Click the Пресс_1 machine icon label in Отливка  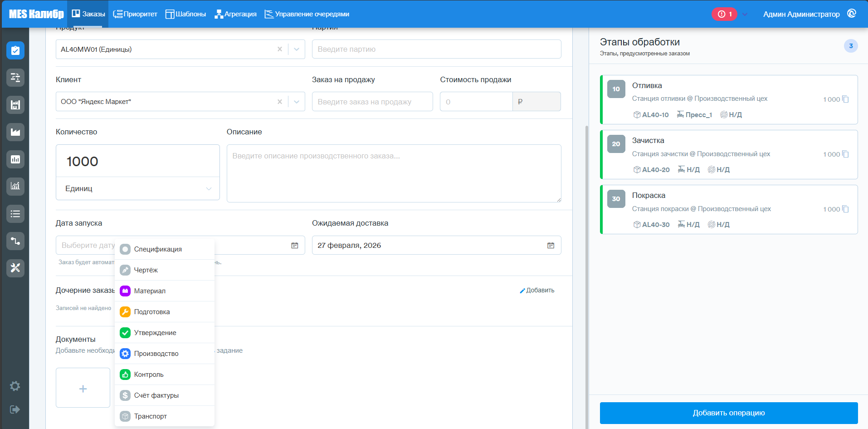tap(694, 114)
